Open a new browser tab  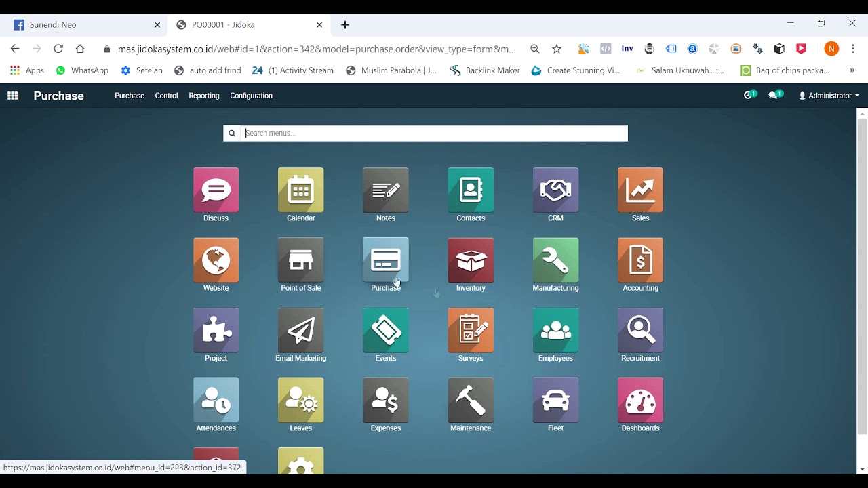pyautogui.click(x=345, y=25)
